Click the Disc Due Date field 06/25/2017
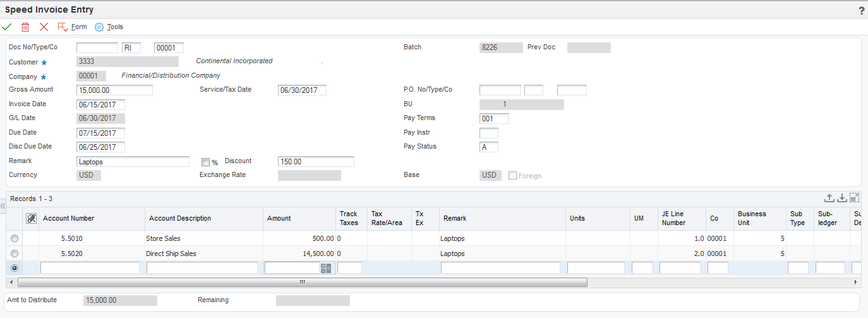 100,147
